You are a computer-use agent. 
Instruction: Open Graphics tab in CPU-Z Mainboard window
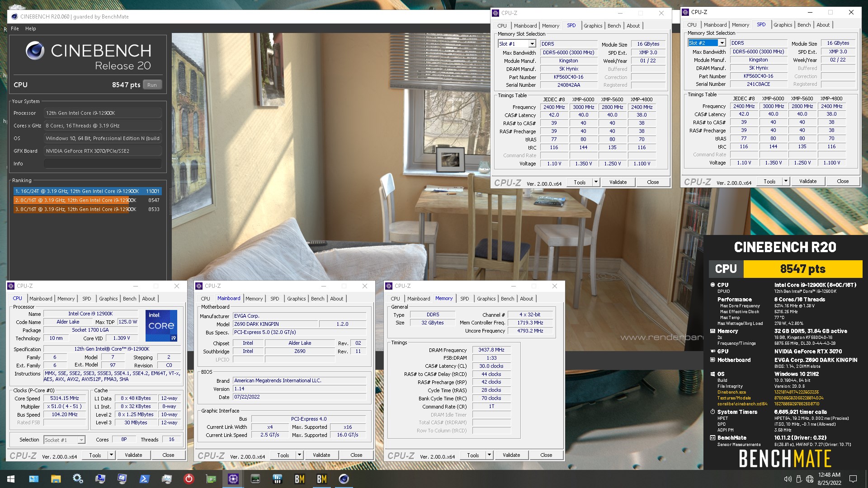tap(297, 299)
